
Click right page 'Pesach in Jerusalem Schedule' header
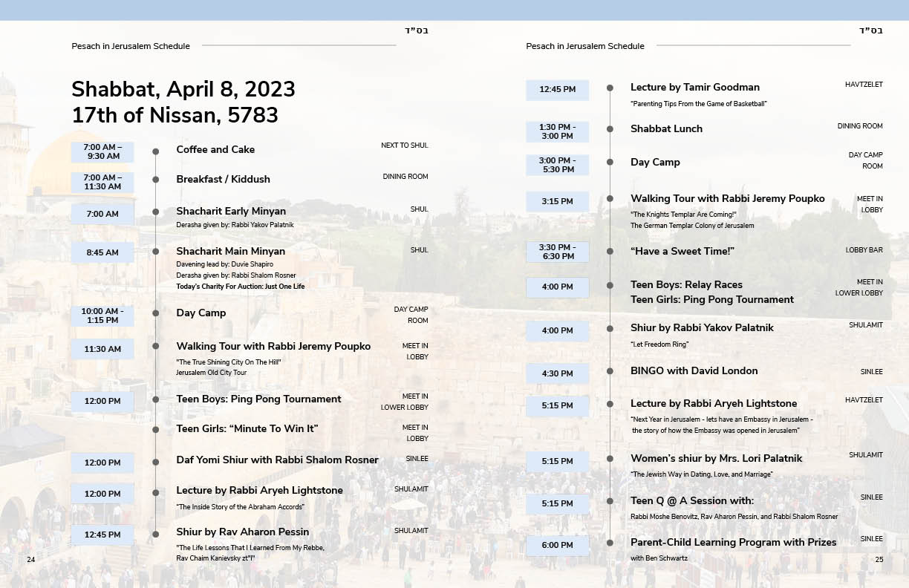(x=585, y=46)
